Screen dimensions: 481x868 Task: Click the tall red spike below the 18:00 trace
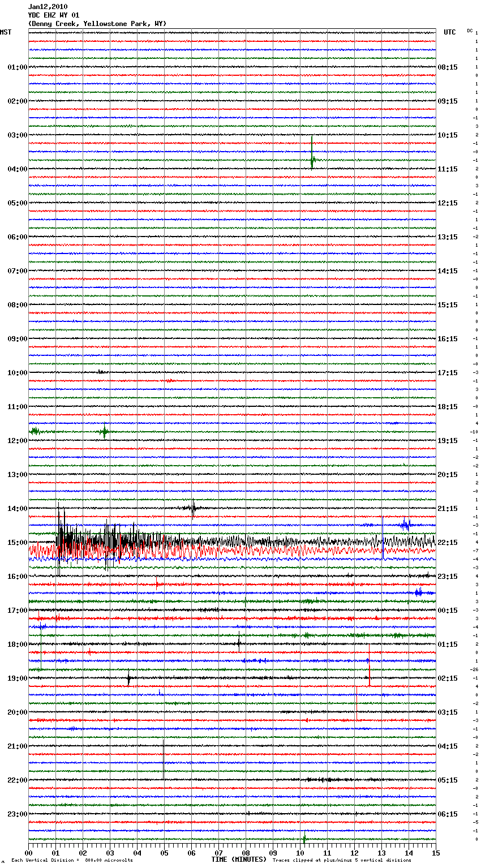369,665
